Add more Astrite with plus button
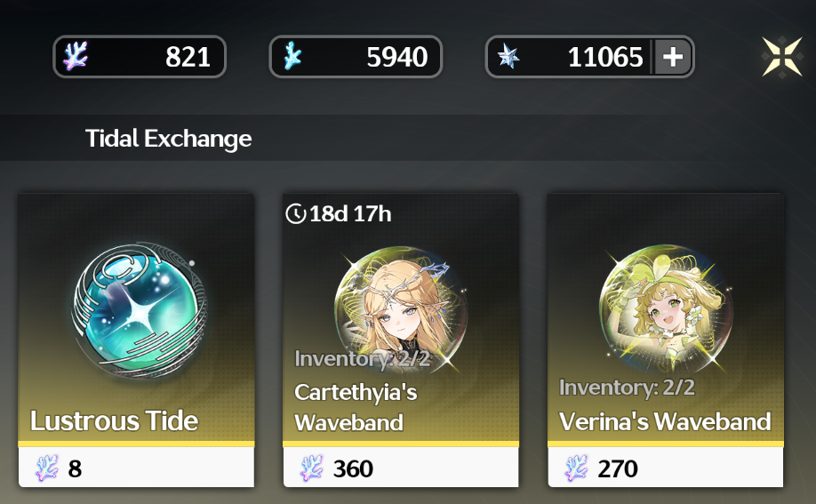Screen dimensions: 816x504 click(672, 57)
